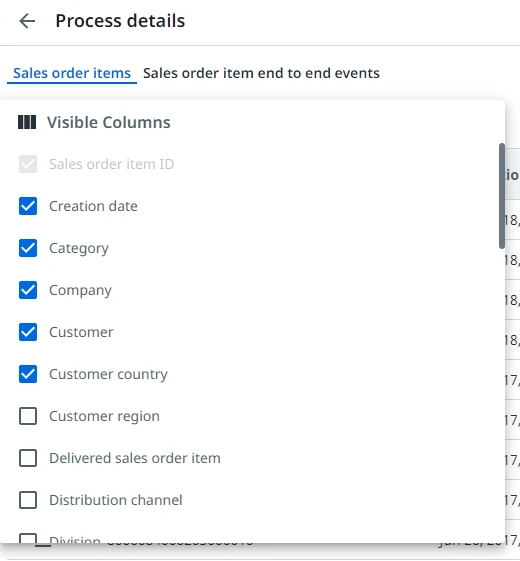This screenshot has height=561, width=520.
Task: Click the column list vertical scrollbar
Action: click(x=502, y=196)
